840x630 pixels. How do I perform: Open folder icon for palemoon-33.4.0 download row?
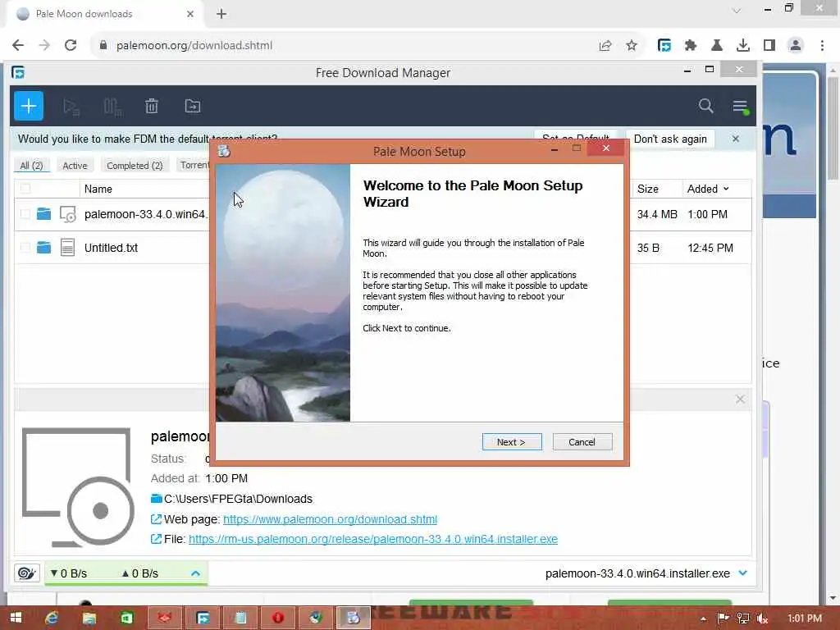tap(44, 214)
